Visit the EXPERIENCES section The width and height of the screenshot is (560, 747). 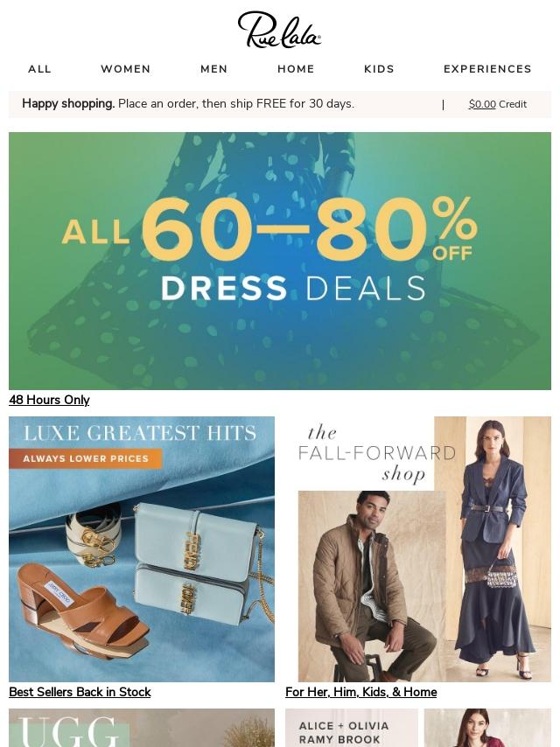487,69
